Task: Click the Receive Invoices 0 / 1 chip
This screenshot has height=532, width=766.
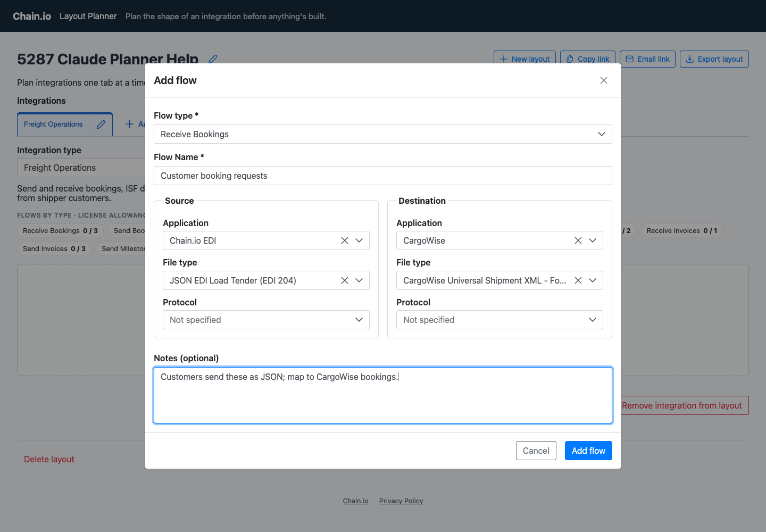Action: [681, 230]
